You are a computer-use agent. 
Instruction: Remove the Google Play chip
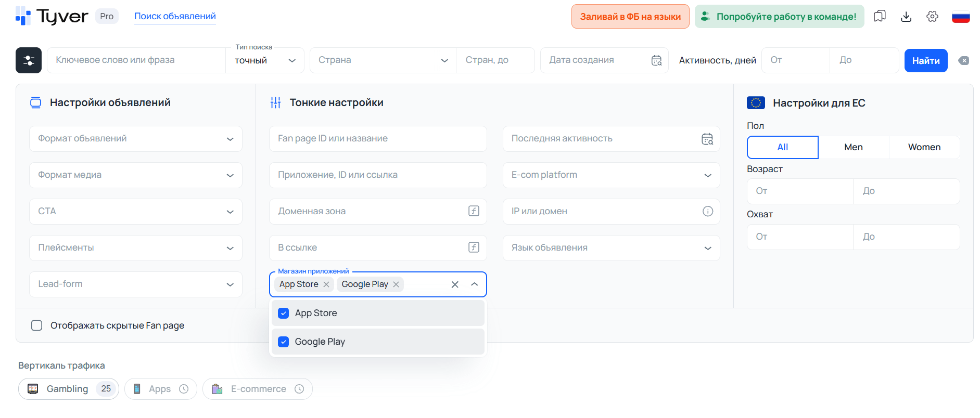click(x=396, y=284)
